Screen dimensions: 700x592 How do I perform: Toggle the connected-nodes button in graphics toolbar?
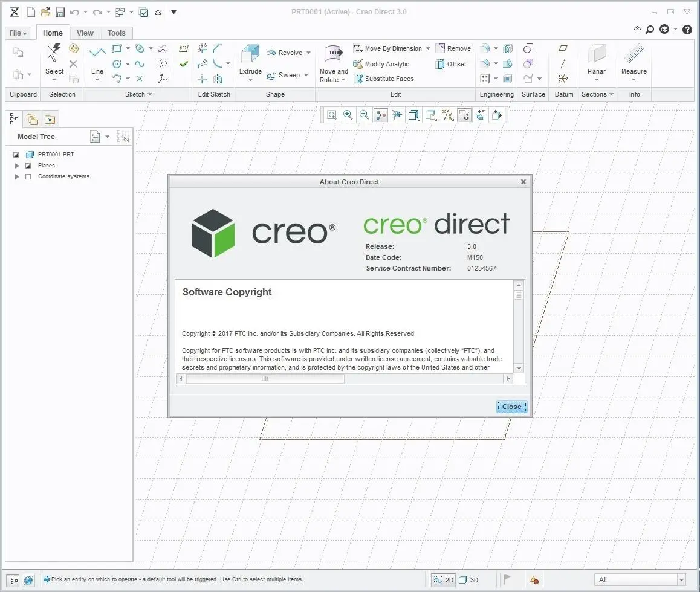(x=380, y=115)
